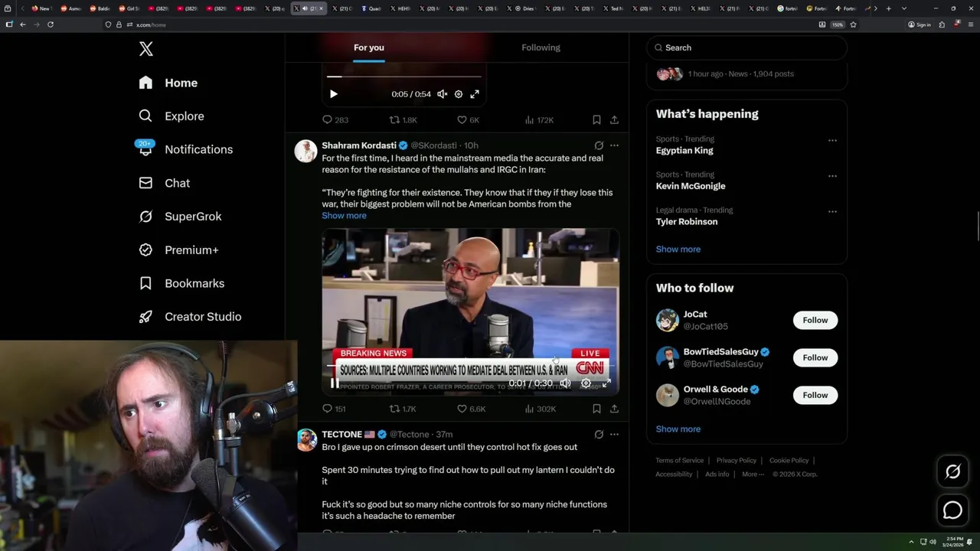This screenshot has width=980, height=551.
Task: Open Premium+ in the sidebar
Action: click(178, 250)
